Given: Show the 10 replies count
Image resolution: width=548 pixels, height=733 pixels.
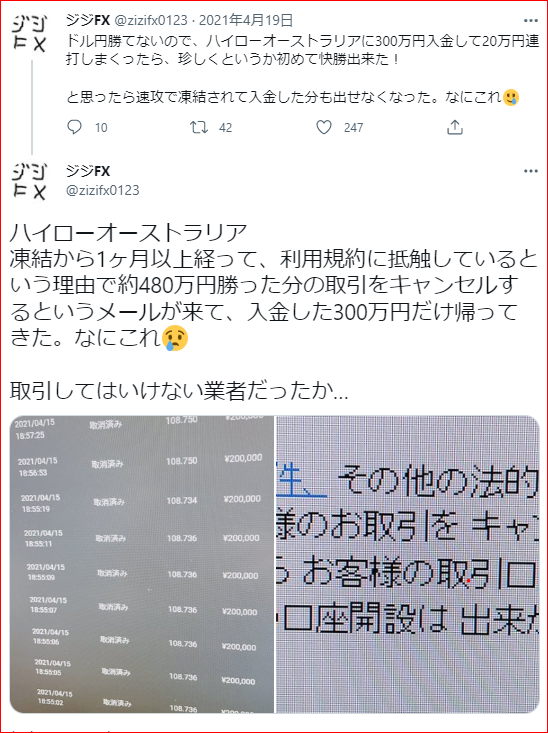Looking at the screenshot, I should coord(101,128).
